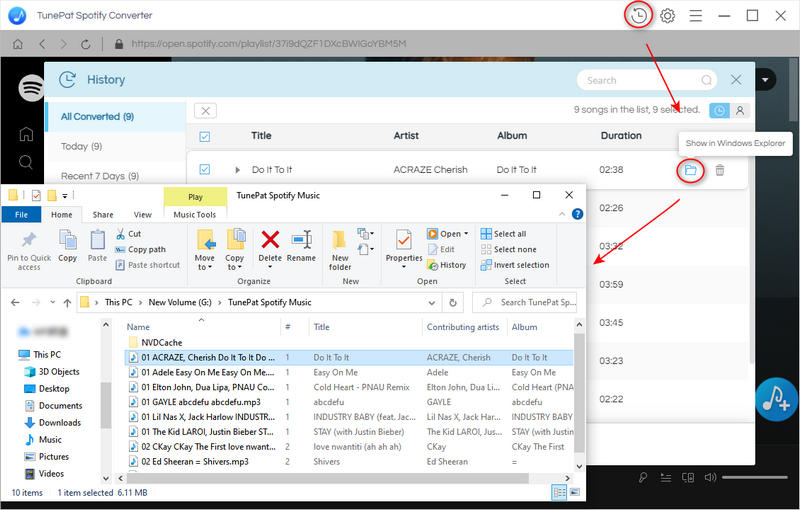Open file Properties in ribbon
This screenshot has height=510, width=800.
pyautogui.click(x=404, y=240)
